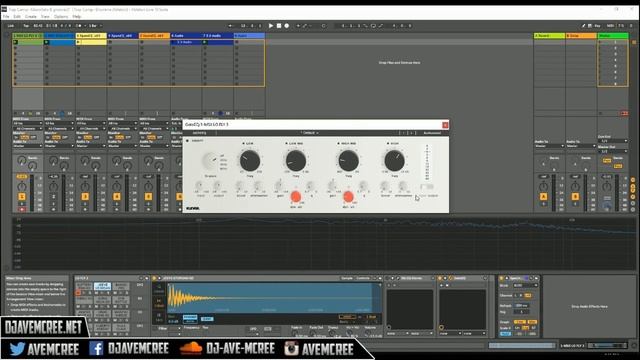640x360 pixels.
Task: Toggle track 3 activator button
Action: [85, 197]
